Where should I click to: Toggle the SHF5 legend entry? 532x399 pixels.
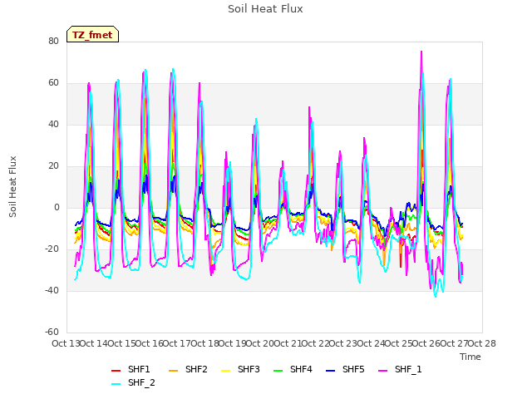pos(345,369)
